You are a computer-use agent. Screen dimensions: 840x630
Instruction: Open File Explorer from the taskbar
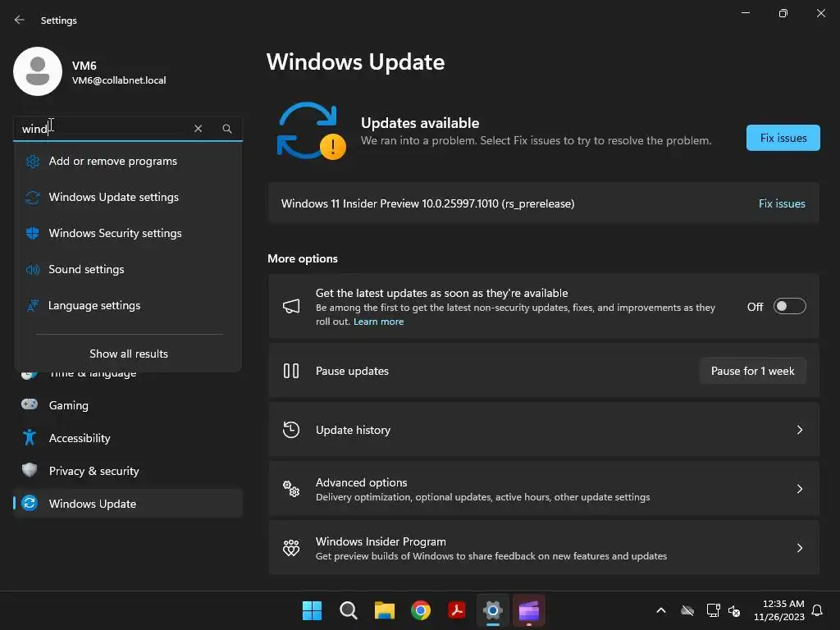pyautogui.click(x=385, y=610)
